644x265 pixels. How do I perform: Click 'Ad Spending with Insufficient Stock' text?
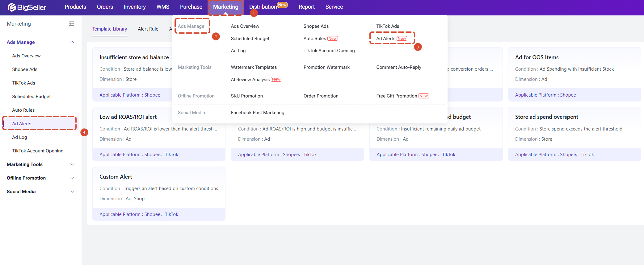577,69
